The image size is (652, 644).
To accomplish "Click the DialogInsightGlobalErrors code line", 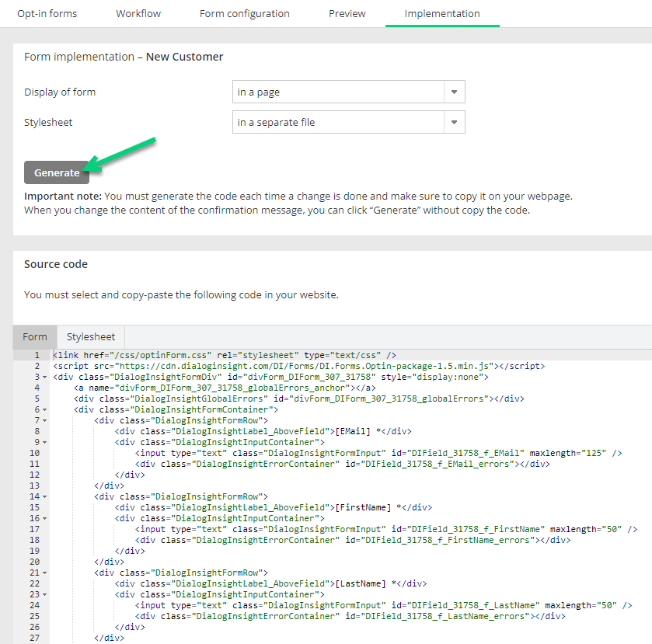I will 299,399.
